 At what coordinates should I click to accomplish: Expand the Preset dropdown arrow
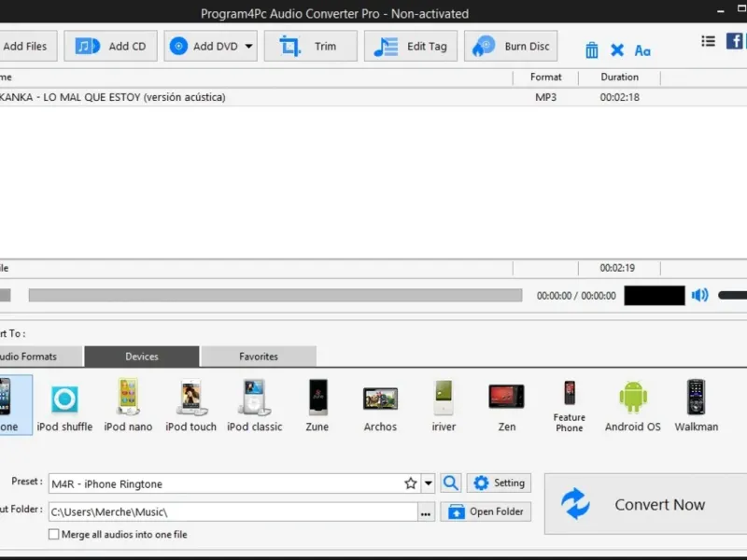click(x=429, y=483)
